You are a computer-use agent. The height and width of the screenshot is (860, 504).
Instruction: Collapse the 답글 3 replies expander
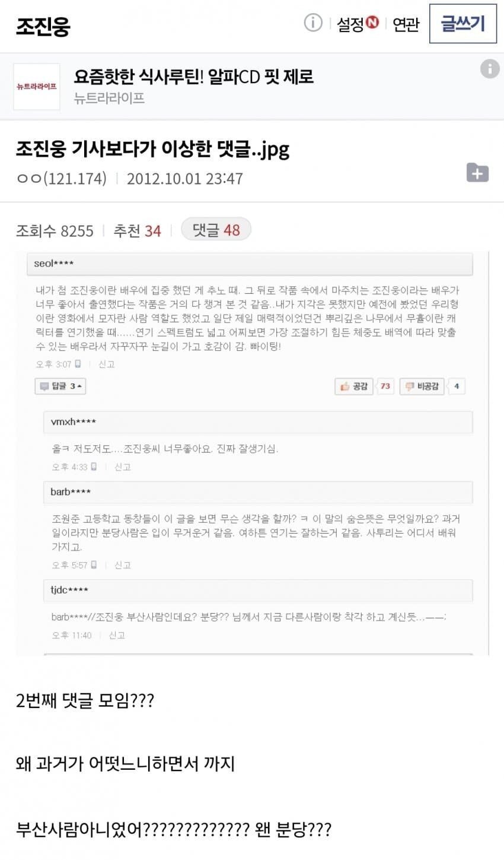coord(60,386)
